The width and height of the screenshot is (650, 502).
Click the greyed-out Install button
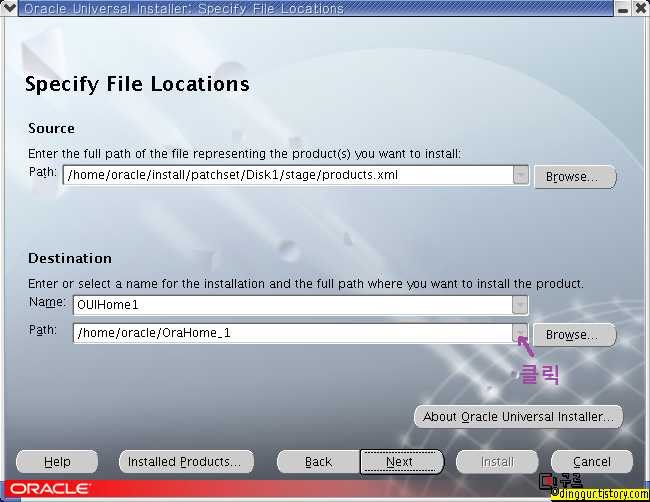pos(497,462)
